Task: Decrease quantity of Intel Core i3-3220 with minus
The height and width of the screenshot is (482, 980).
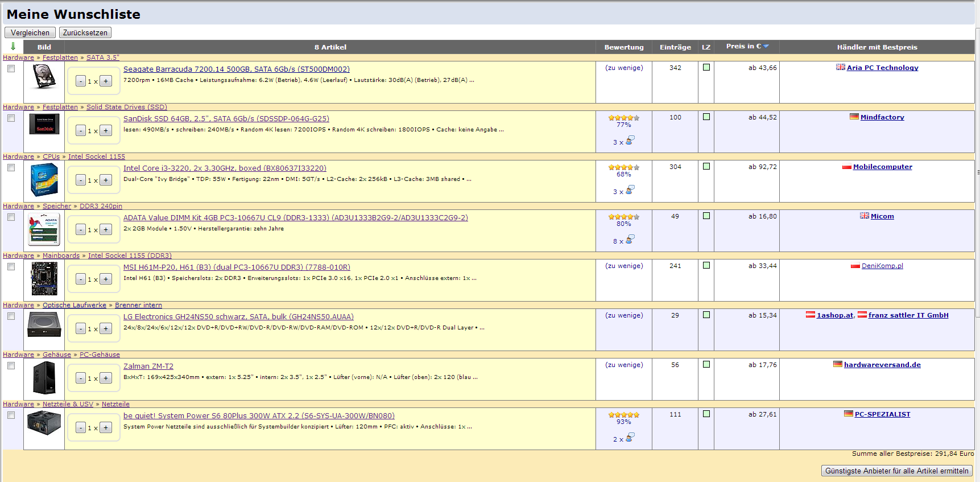Action: 81,180
